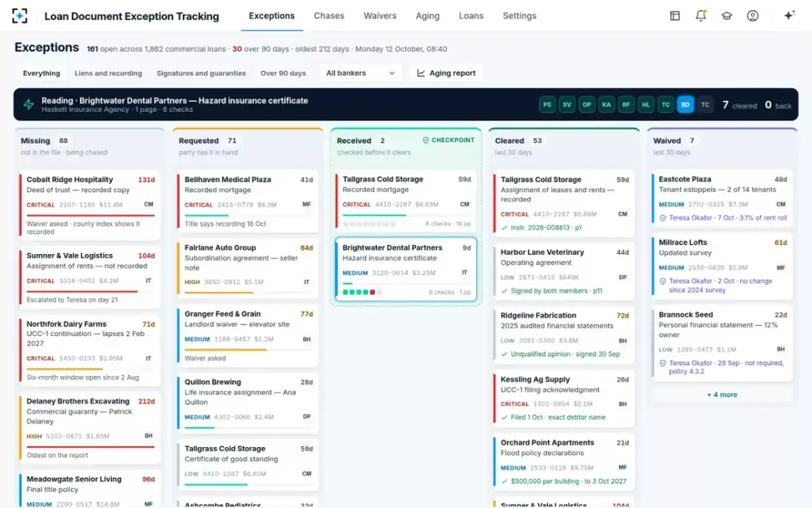Click "Signed by both members · p11" text
Image resolution: width=812 pixels, height=508 pixels.
(556, 291)
